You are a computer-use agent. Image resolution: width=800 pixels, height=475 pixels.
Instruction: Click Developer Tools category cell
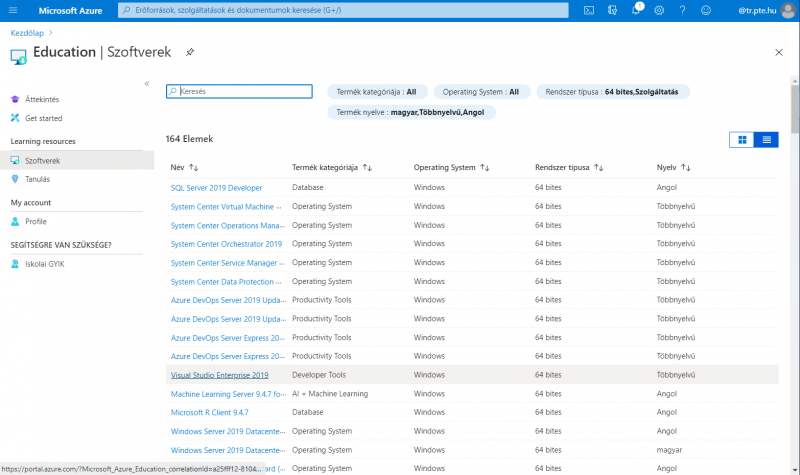pyautogui.click(x=319, y=375)
